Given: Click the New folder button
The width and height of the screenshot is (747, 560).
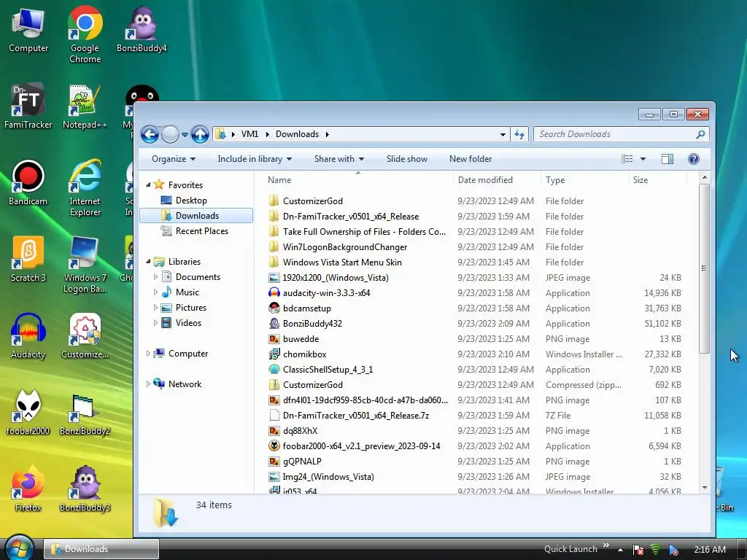Looking at the screenshot, I should 471,159.
